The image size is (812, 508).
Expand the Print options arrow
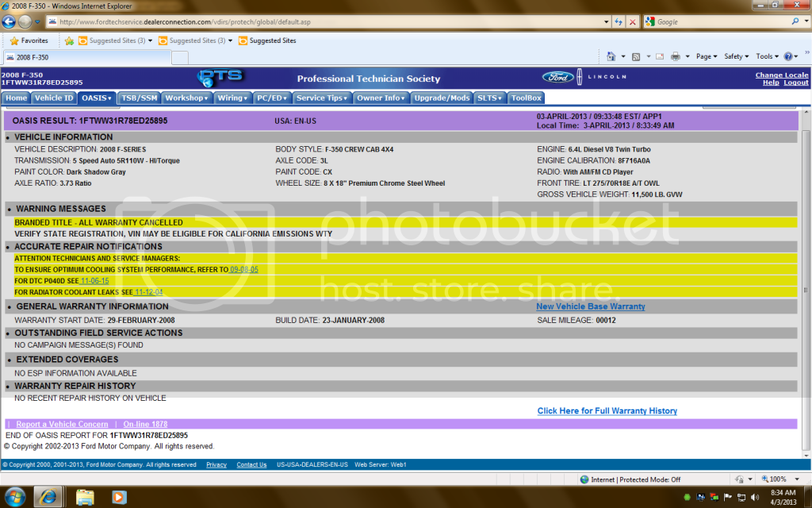click(688, 56)
